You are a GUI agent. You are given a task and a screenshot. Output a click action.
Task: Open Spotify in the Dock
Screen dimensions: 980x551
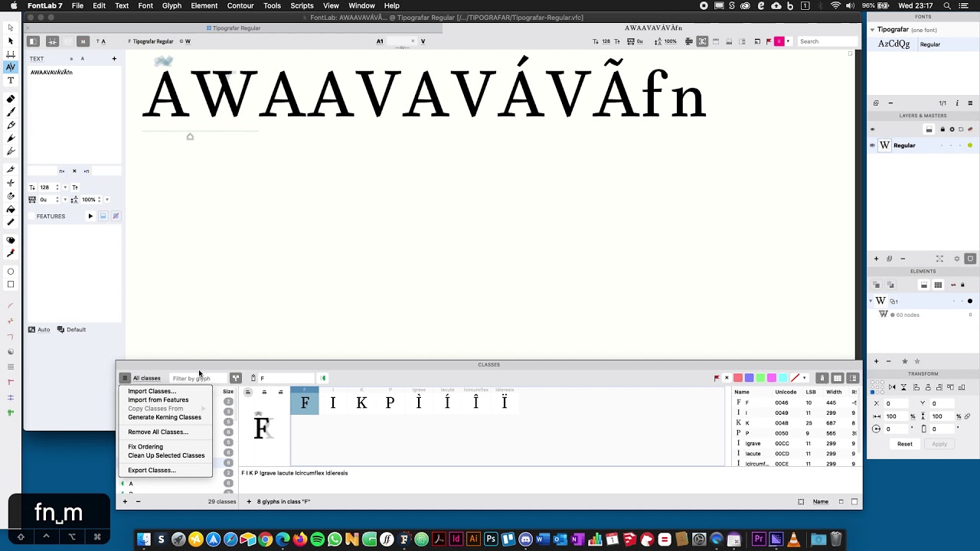(x=317, y=540)
